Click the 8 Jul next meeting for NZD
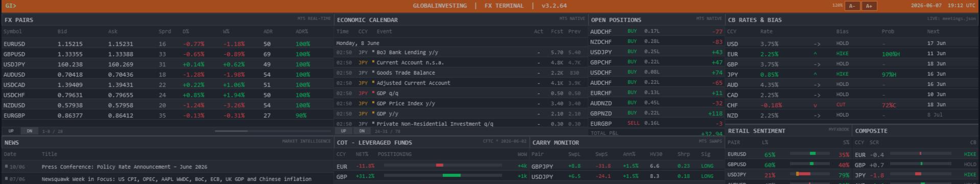The height and width of the screenshot is (184, 980). 935,115
